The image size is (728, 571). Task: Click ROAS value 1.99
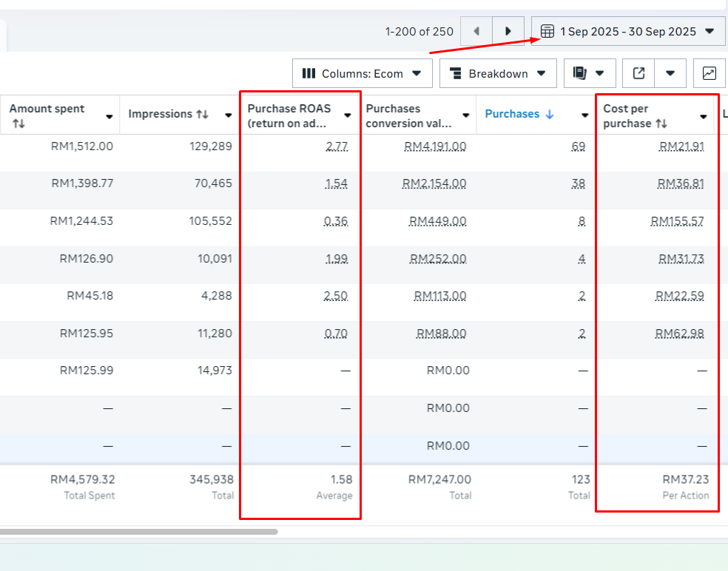[337, 259]
